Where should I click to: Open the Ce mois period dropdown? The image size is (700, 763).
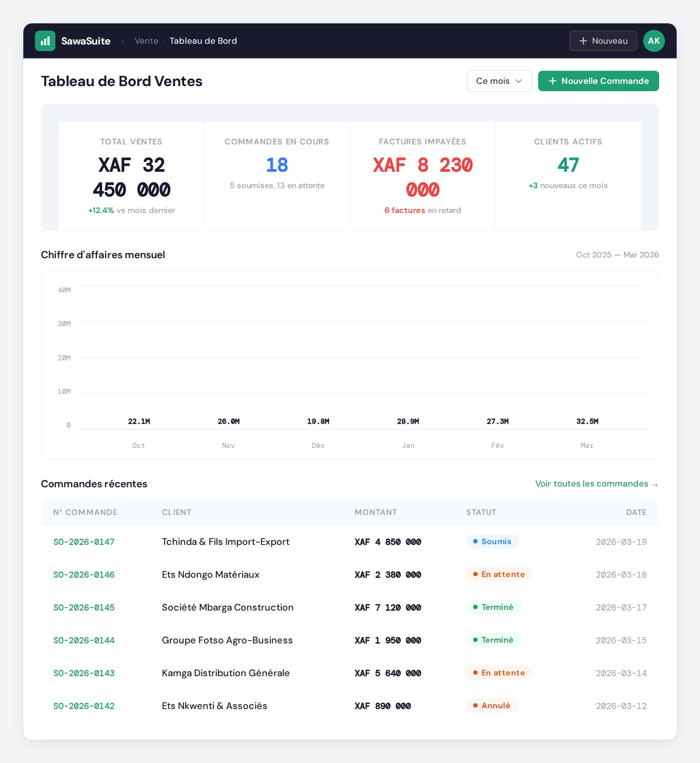(498, 81)
